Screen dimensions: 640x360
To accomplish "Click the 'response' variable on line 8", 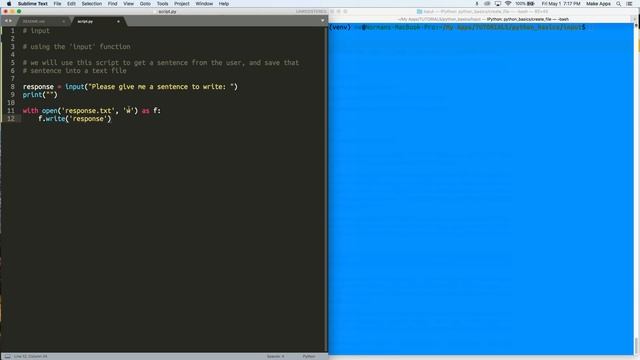I will click(38, 87).
